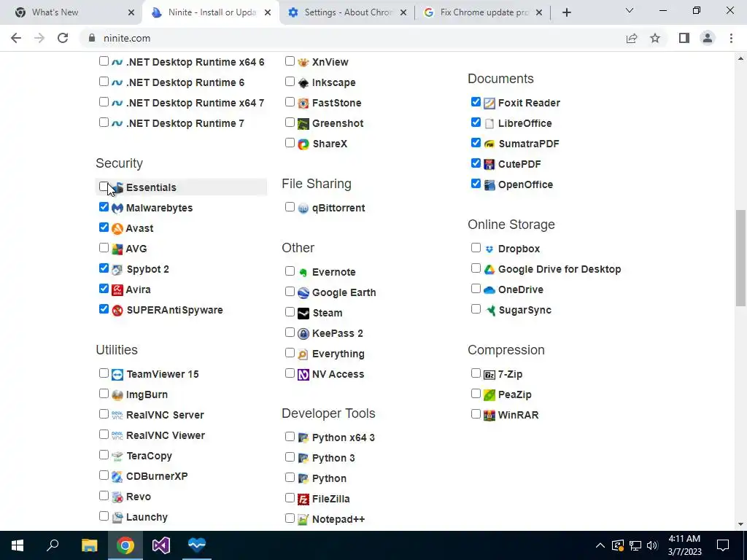Image resolution: width=747 pixels, height=560 pixels.
Task: Click the ShareX icon
Action: click(303, 144)
